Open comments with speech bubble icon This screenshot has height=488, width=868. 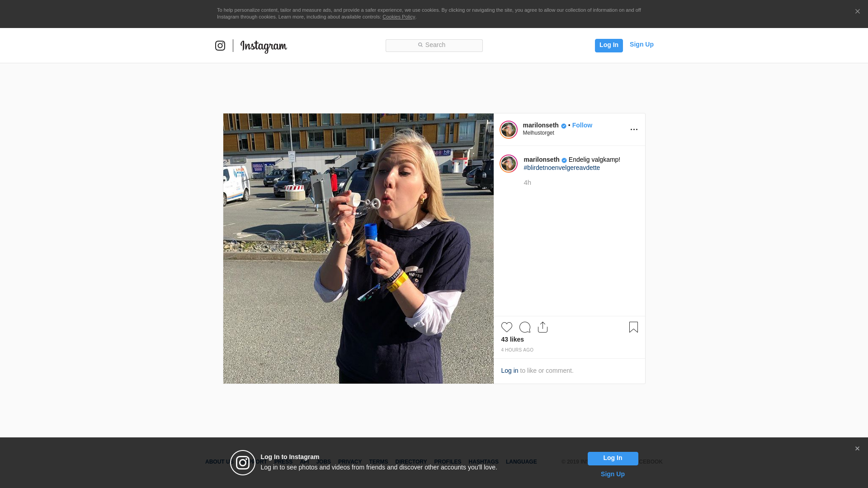[x=525, y=327]
